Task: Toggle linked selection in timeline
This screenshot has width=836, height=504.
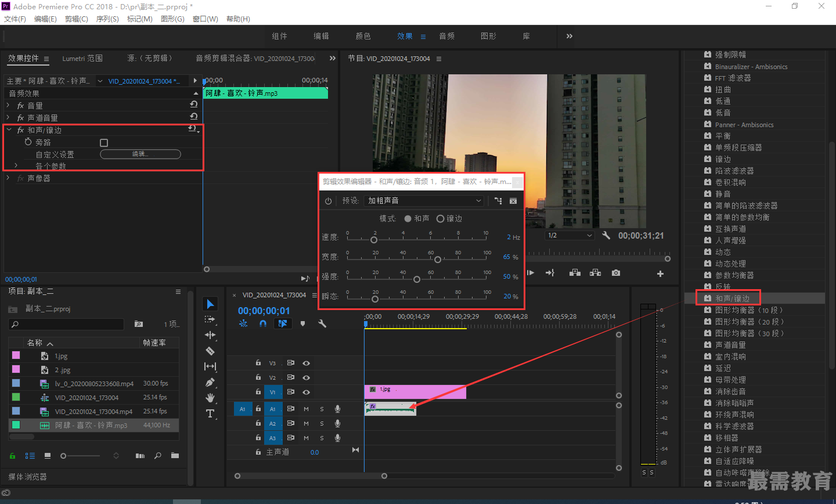Action: click(x=283, y=323)
